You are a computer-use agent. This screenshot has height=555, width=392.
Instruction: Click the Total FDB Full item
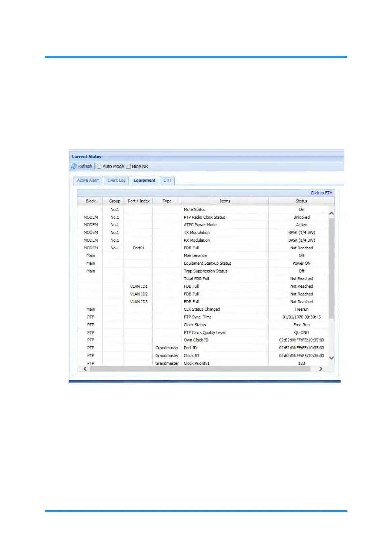196,279
